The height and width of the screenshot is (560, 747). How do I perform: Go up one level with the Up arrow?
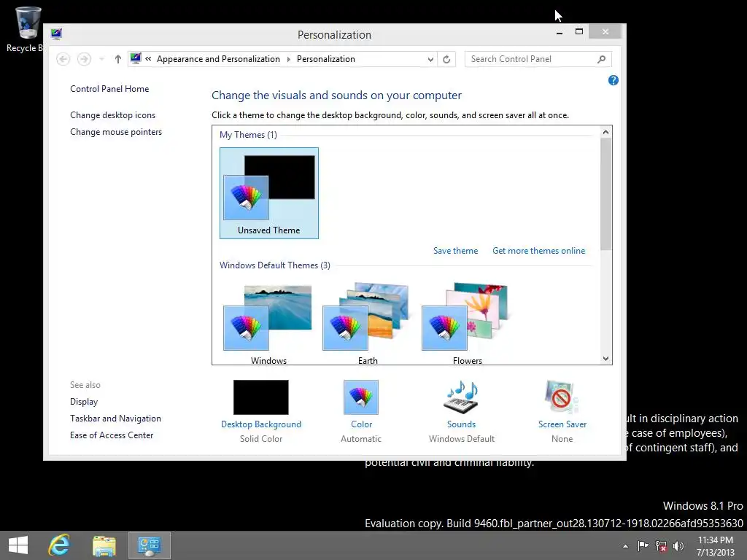(118, 59)
